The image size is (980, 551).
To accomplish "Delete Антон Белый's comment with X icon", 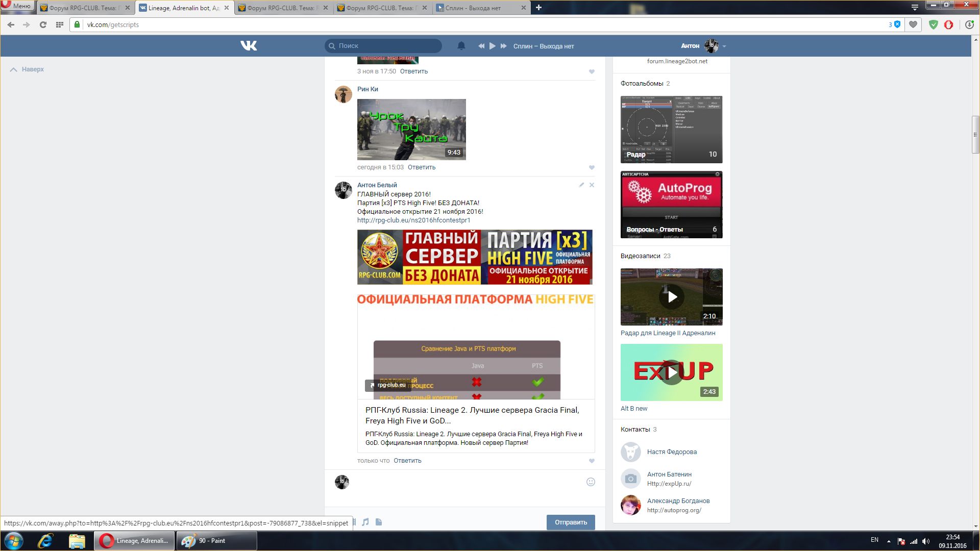I will click(592, 185).
